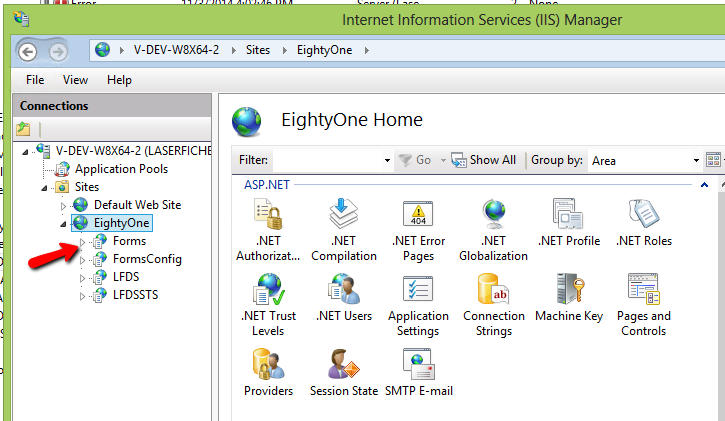Click the view mode icon beside Group by
Viewport: 725px width, 421px height.
click(713, 160)
